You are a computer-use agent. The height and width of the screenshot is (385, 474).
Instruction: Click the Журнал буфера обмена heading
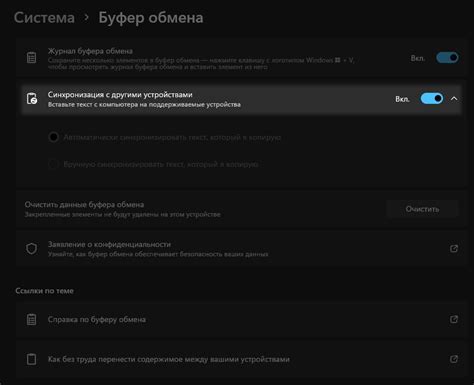click(90, 51)
